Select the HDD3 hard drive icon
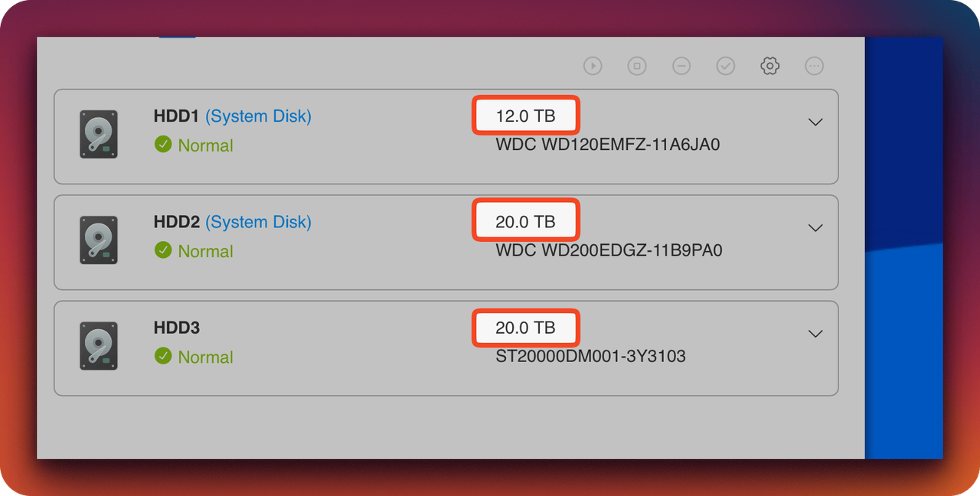Image resolution: width=980 pixels, height=496 pixels. (x=99, y=345)
